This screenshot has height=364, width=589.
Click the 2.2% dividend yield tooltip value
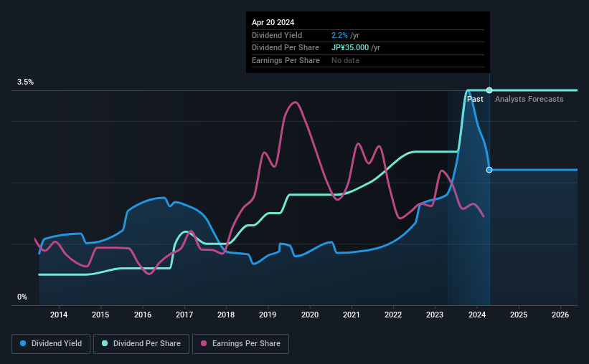339,35
